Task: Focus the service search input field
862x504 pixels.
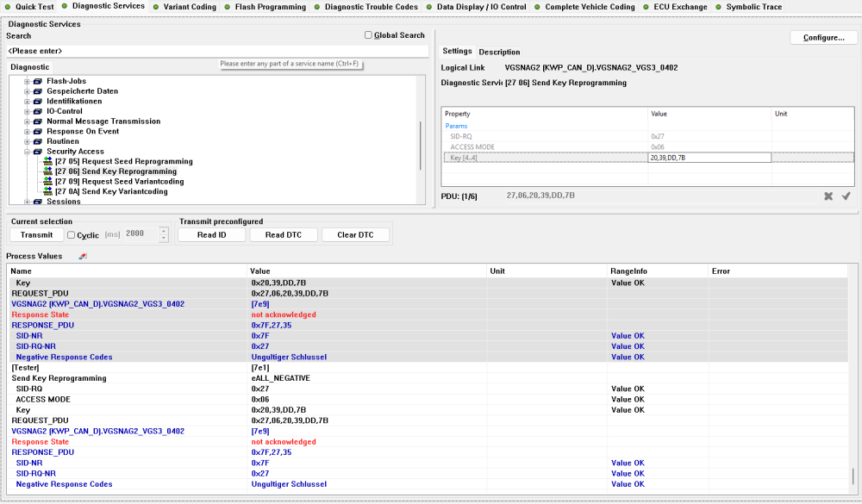Action: coord(217,51)
